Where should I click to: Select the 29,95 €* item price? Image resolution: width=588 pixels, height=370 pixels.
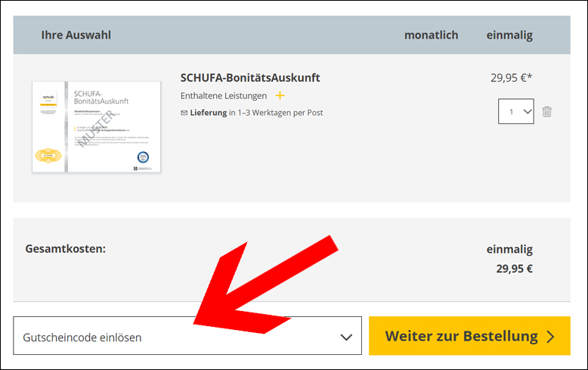511,78
